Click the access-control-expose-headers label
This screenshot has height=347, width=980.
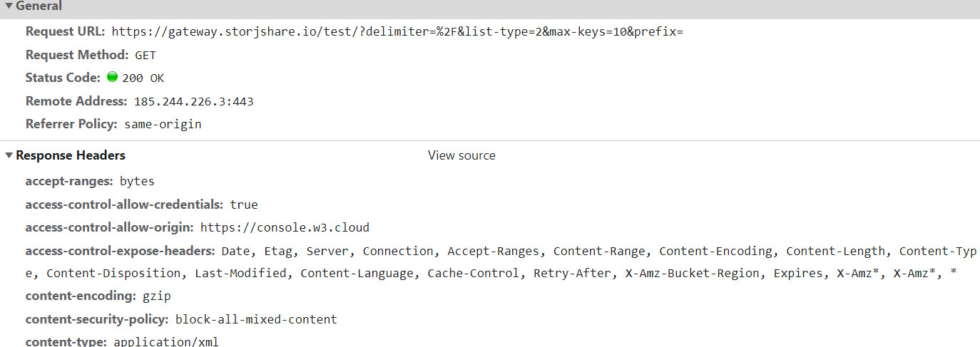pyautogui.click(x=121, y=251)
